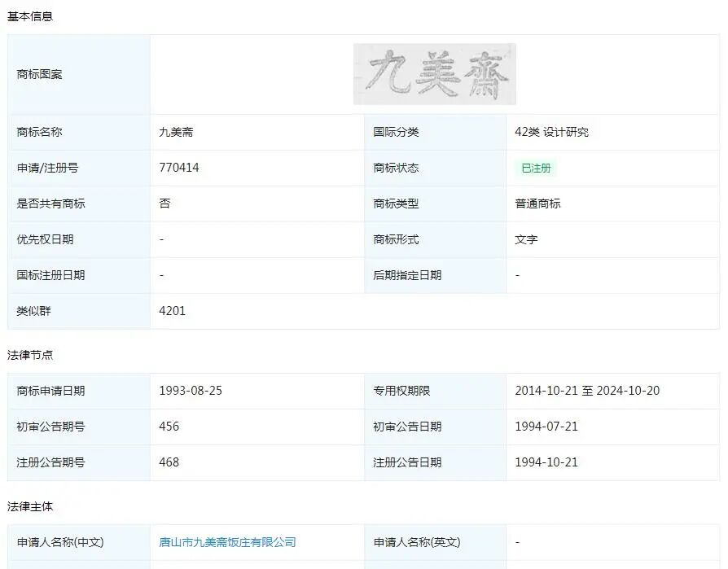Viewport: 728px width, 569px height.
Task: Click the 优先权日期 label
Action: pyautogui.click(x=45, y=239)
